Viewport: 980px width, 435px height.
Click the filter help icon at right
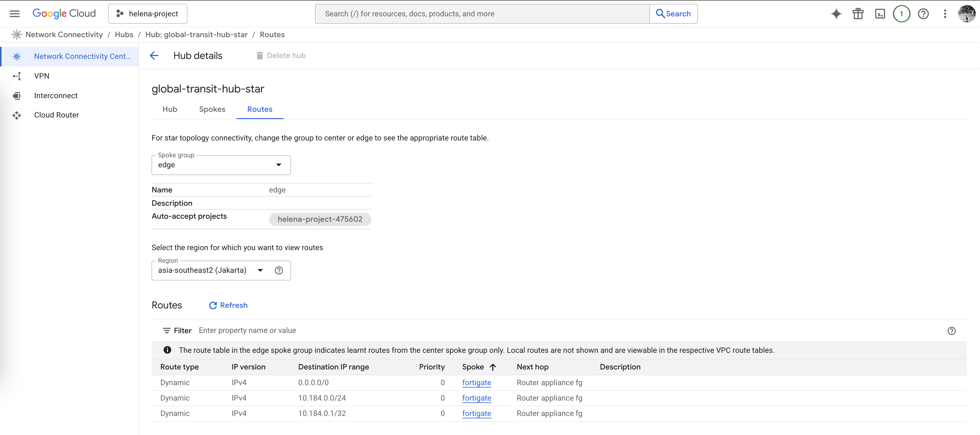(x=951, y=331)
